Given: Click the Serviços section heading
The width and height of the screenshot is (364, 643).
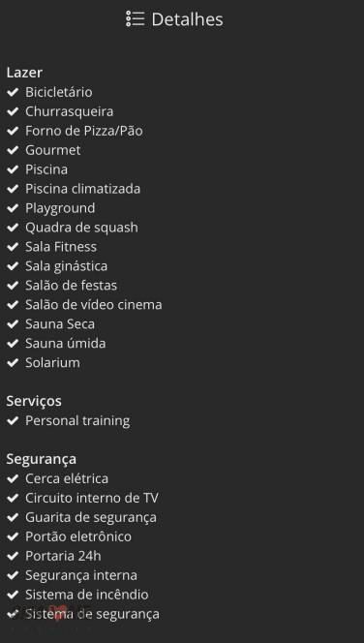Looking at the screenshot, I should click(x=34, y=401).
